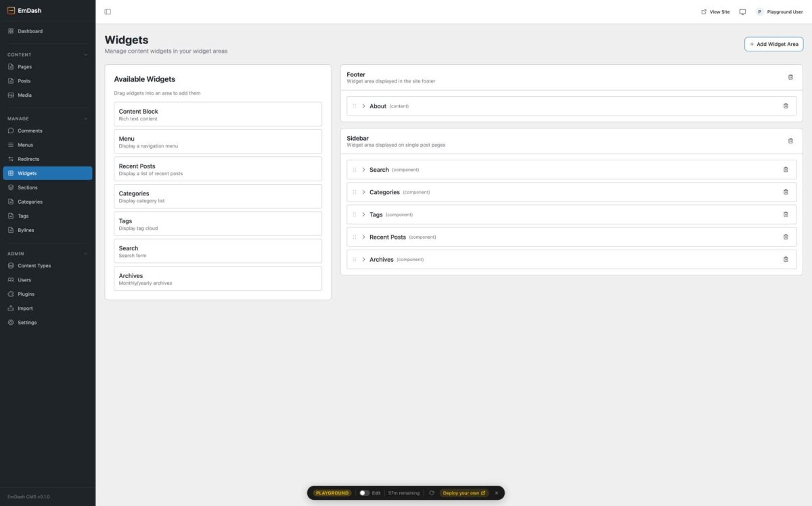This screenshot has height=506, width=812.
Task: Click the monitor icon in top bar
Action: (x=742, y=11)
